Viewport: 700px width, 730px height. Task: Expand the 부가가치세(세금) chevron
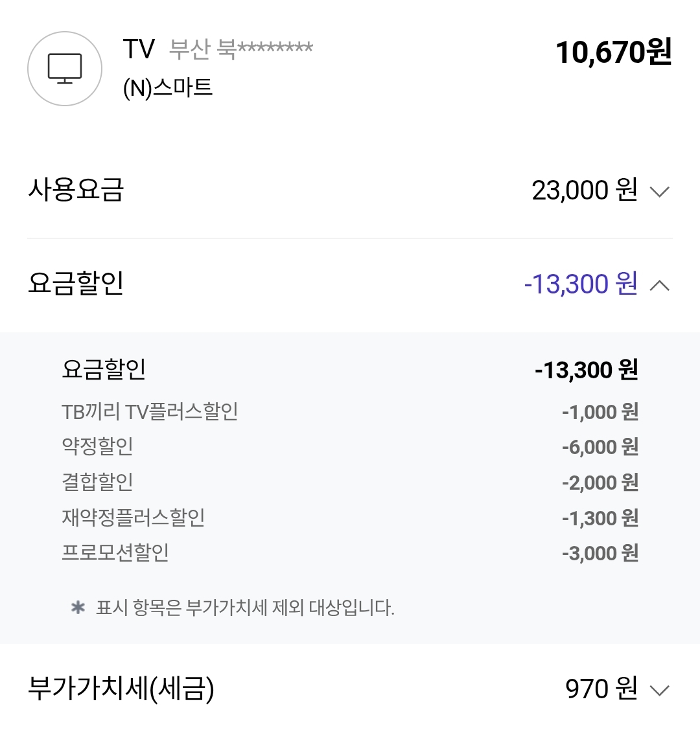[659, 690]
